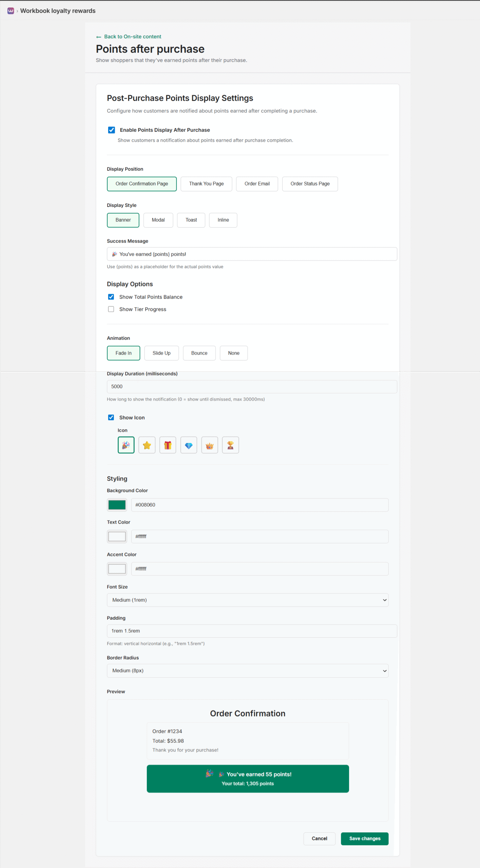Select Thank You Page display position
The height and width of the screenshot is (868, 480).
[206, 184]
